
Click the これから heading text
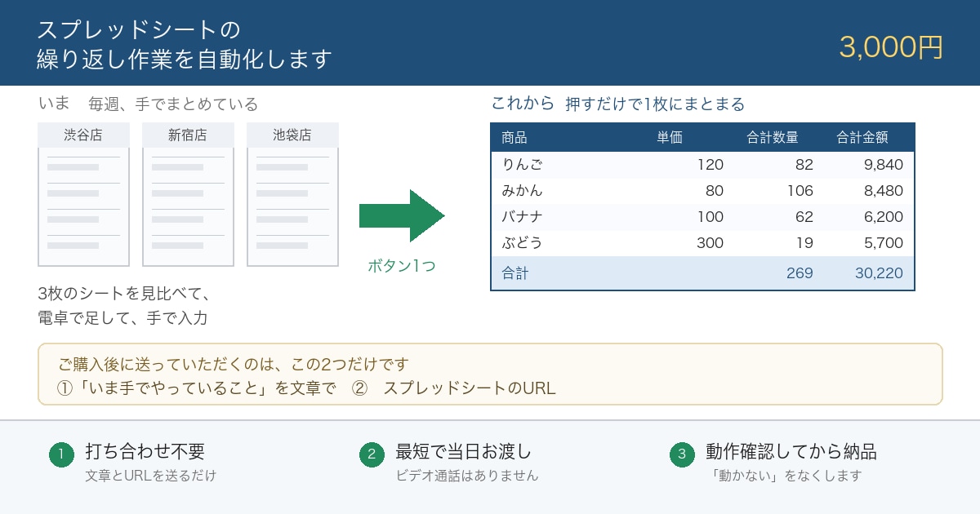[523, 104]
